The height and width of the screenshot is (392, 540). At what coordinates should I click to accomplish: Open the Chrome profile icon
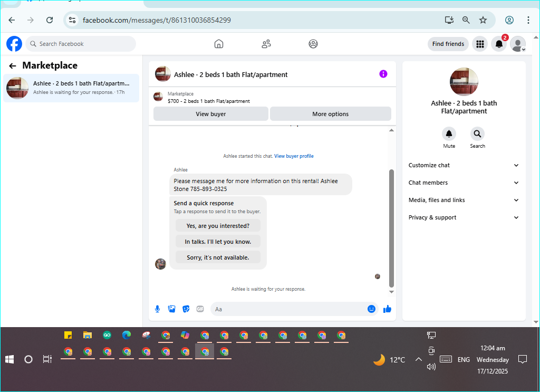509,20
